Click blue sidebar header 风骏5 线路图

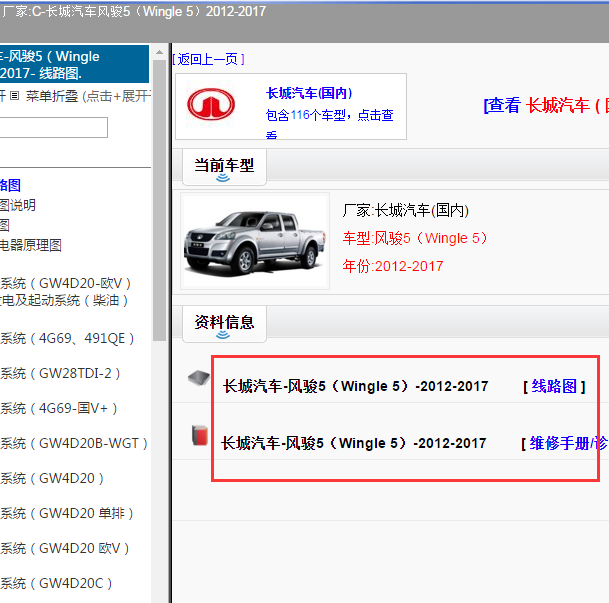tap(74, 64)
